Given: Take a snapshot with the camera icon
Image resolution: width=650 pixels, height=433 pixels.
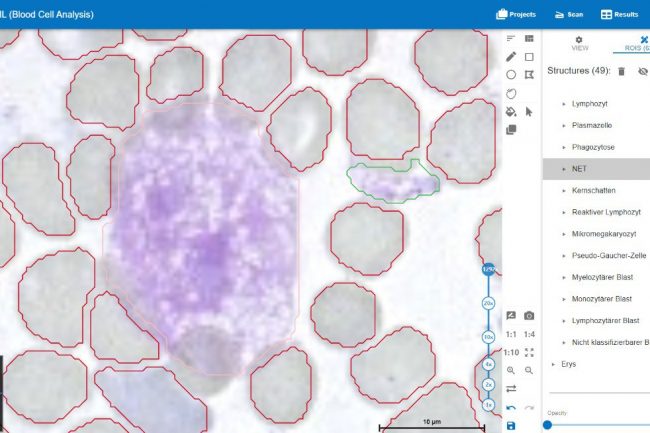Looking at the screenshot, I should (x=529, y=316).
